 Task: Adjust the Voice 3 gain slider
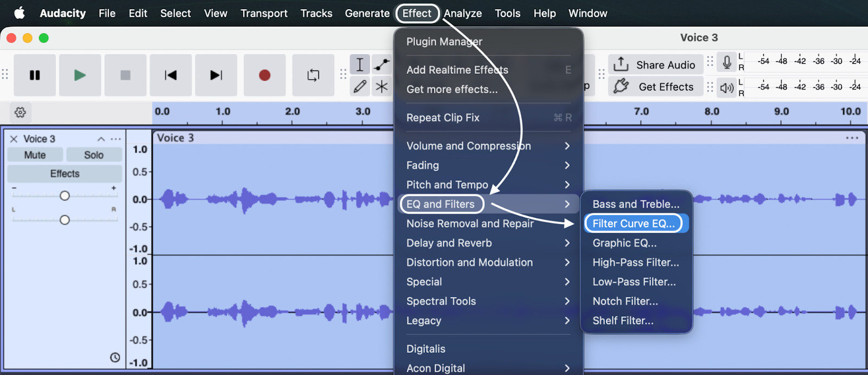point(65,196)
